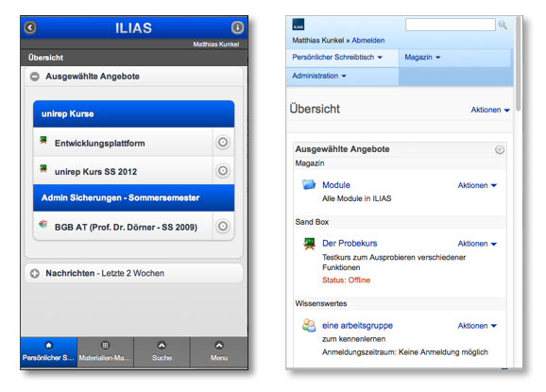Expand the Administration dropdown
This screenshot has height=392, width=546.
319,76
